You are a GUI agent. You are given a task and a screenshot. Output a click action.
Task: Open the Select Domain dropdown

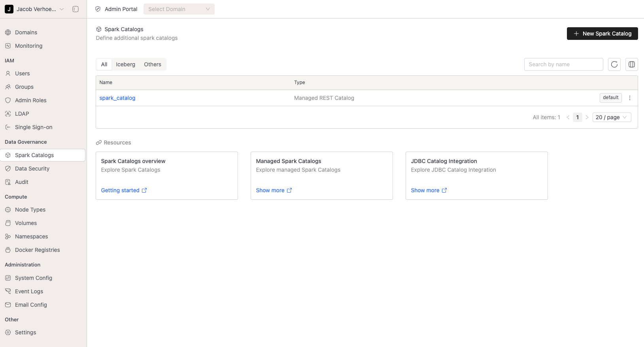pos(179,9)
